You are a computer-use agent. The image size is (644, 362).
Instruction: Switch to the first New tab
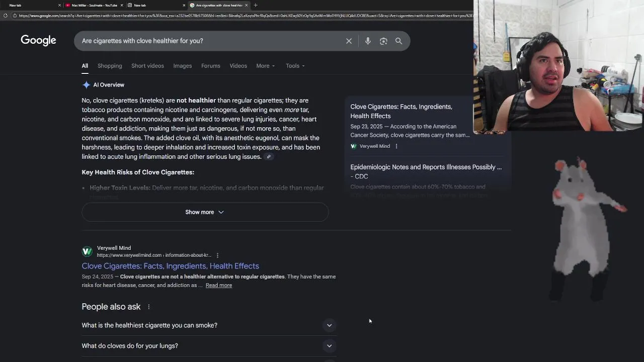click(x=30, y=5)
